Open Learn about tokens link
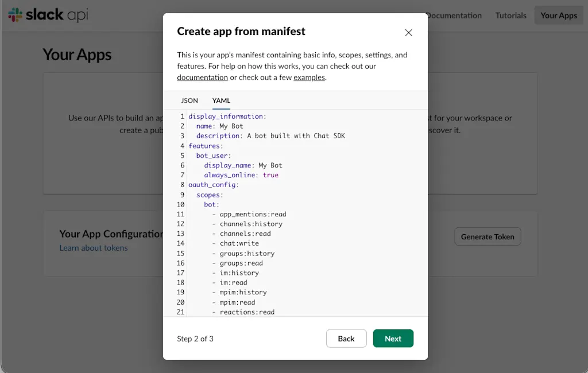Image resolution: width=588 pixels, height=373 pixels. (x=94, y=248)
